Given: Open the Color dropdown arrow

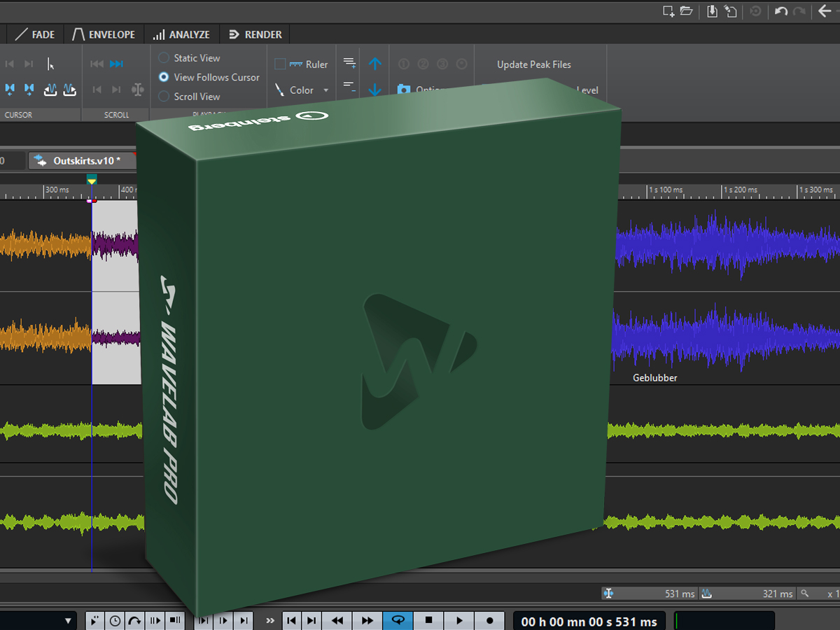Looking at the screenshot, I should tap(326, 90).
